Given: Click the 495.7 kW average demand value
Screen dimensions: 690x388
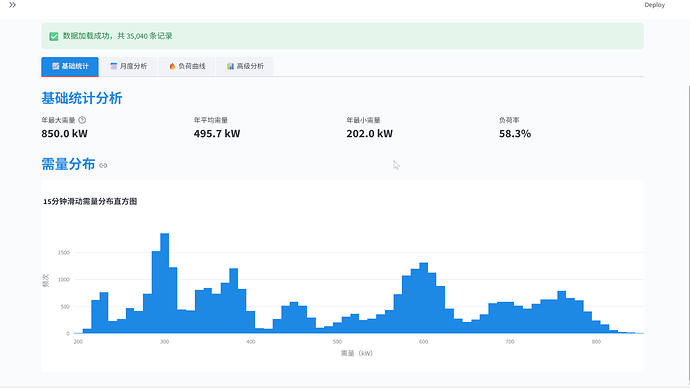Looking at the screenshot, I should (x=217, y=134).
